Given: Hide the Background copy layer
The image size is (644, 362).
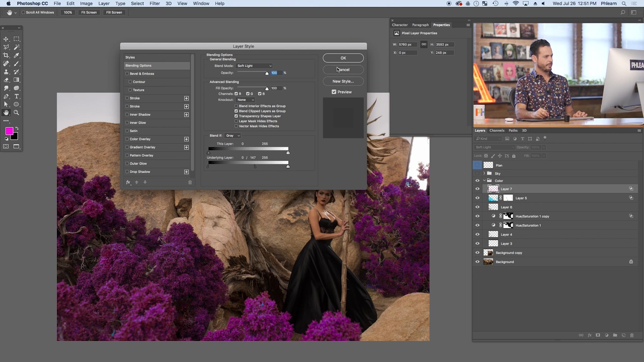Looking at the screenshot, I should click(x=477, y=252).
